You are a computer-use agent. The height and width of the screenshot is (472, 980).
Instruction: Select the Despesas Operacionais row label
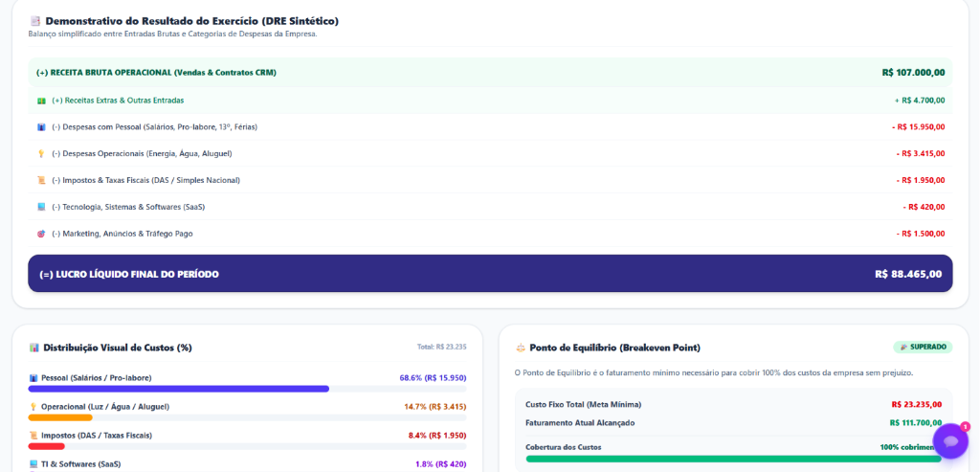tap(142, 154)
